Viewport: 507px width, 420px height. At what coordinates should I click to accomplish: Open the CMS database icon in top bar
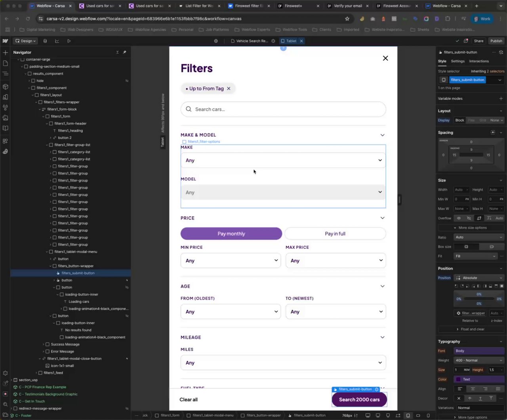click(x=45, y=41)
